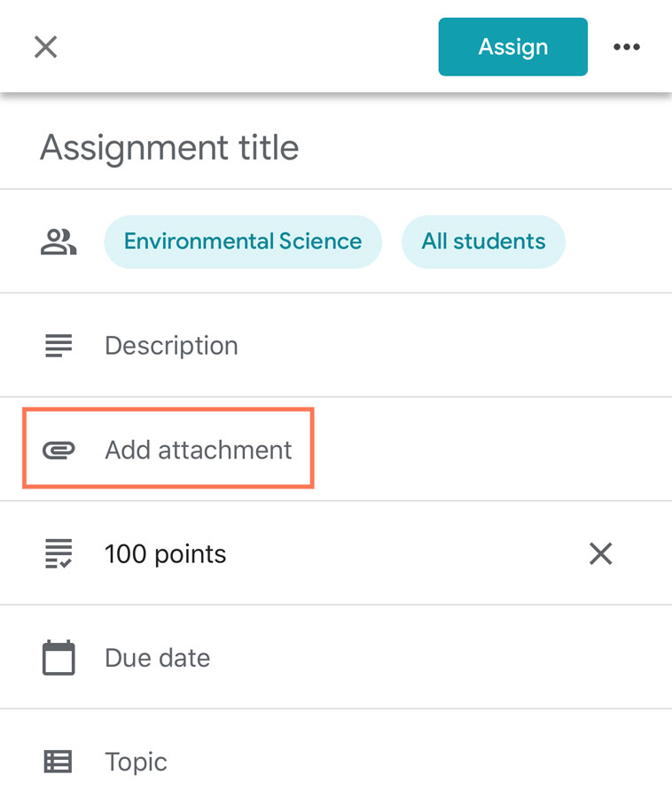Select the Topic row
Image resolution: width=672 pixels, height=798 pixels.
135,761
